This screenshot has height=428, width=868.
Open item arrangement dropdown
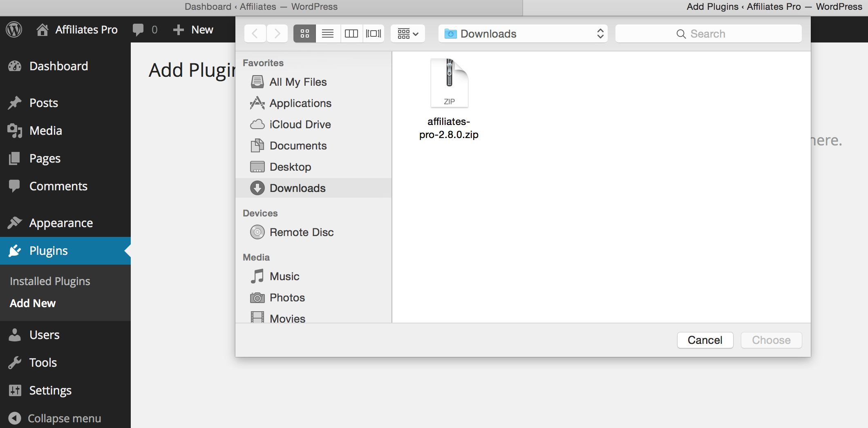tap(408, 33)
